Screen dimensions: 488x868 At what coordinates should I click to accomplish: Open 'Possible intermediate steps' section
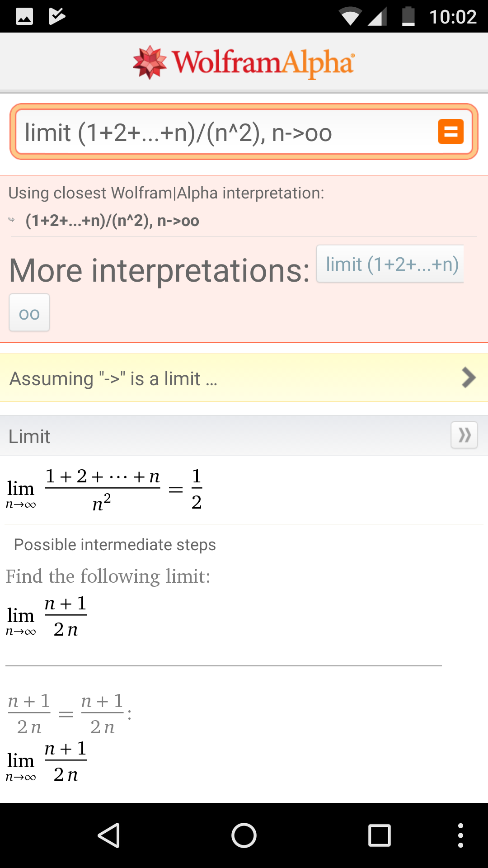click(x=115, y=545)
